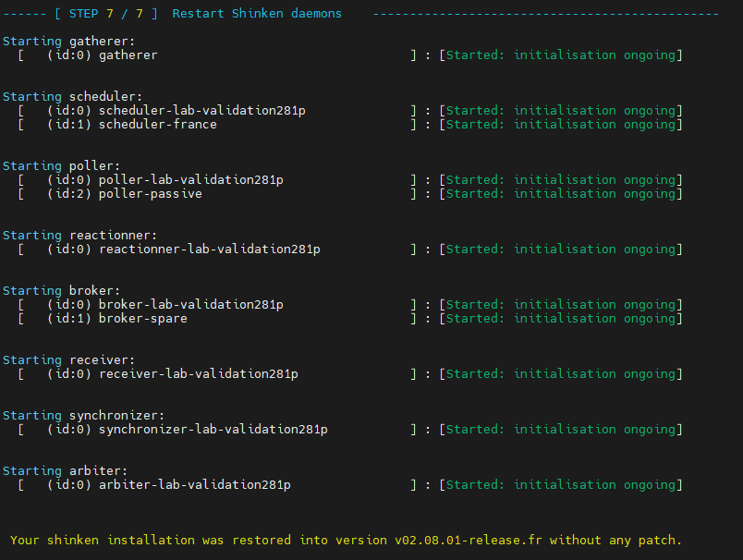This screenshot has width=743, height=560.
Task: Click the scheduler-france daemon name
Action: tap(157, 125)
